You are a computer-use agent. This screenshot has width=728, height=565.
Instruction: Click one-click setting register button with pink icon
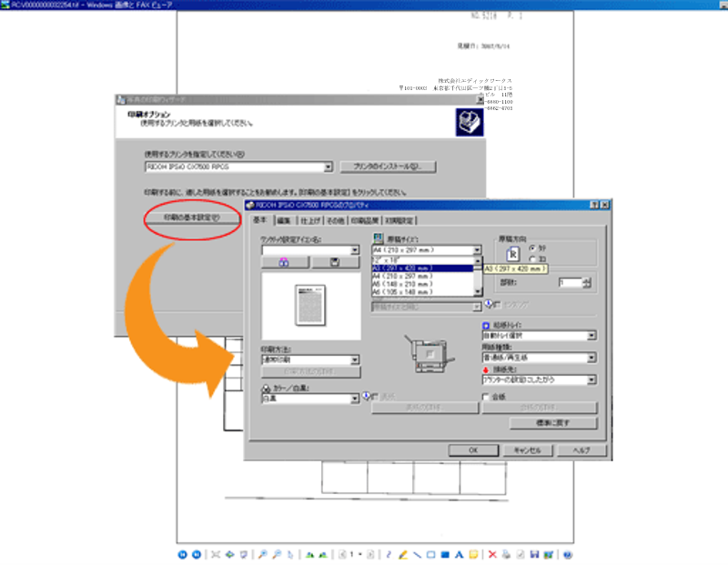click(285, 262)
